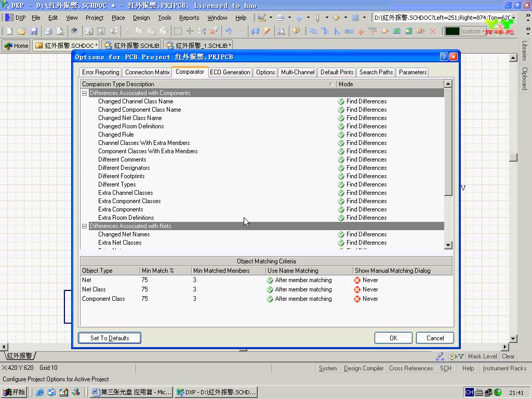Switch to the Word document taskbar button
Viewport: 532px width, 399px height.
131,392
